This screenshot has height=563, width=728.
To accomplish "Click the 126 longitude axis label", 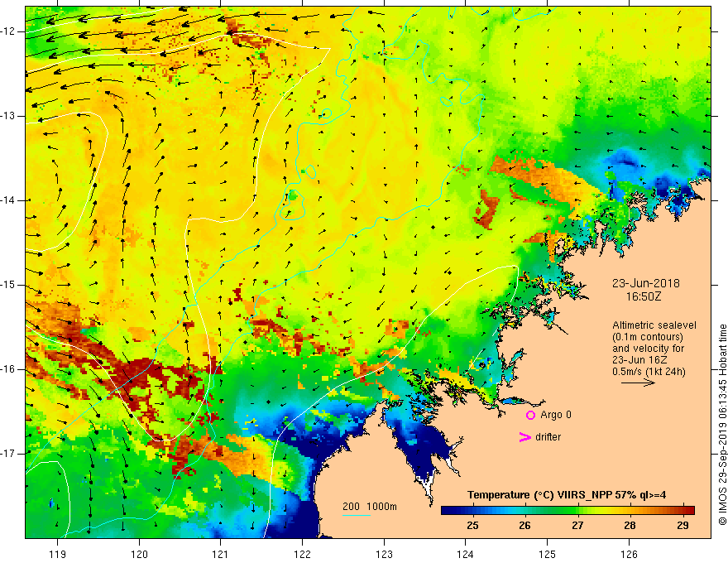I will coord(629,554).
